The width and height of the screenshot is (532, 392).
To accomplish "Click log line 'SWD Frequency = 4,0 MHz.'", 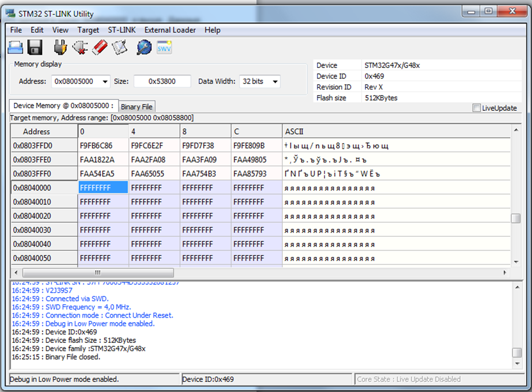I will pyautogui.click(x=71, y=307).
